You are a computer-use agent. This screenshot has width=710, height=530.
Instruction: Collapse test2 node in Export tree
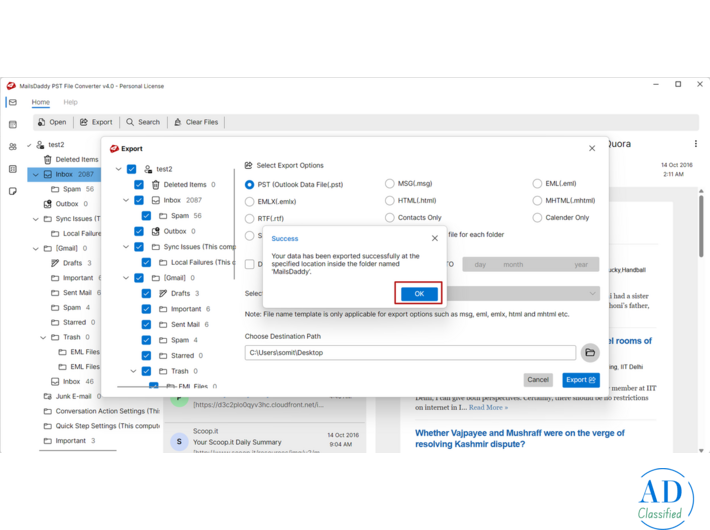point(118,169)
